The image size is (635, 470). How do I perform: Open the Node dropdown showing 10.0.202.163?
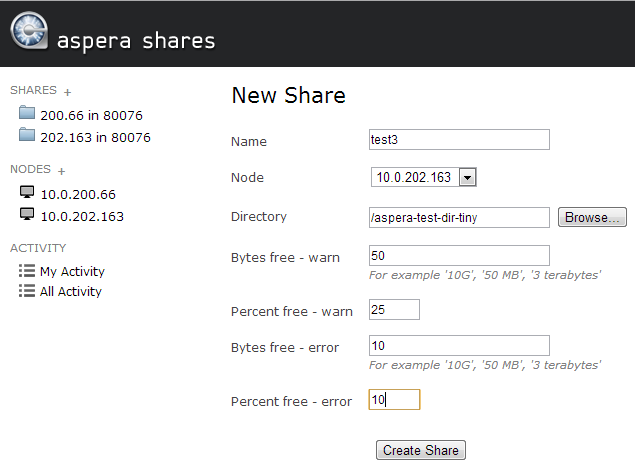coord(423,177)
